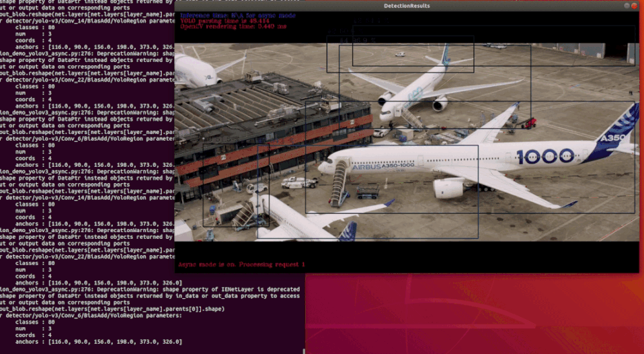
Task: Click the 'AIRBUS A350-1000' lettering on the fuselage
Action: [383, 166]
